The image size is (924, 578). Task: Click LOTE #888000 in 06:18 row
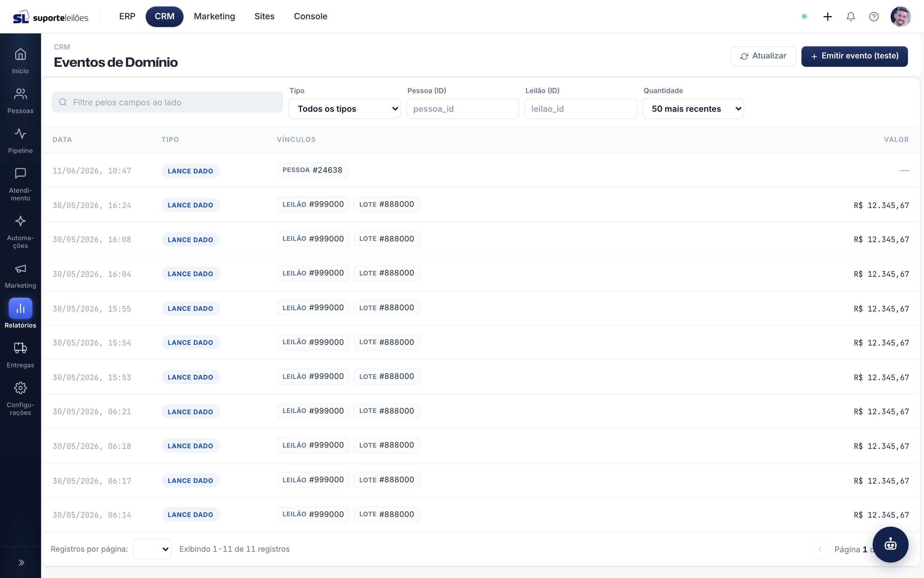[x=386, y=445]
